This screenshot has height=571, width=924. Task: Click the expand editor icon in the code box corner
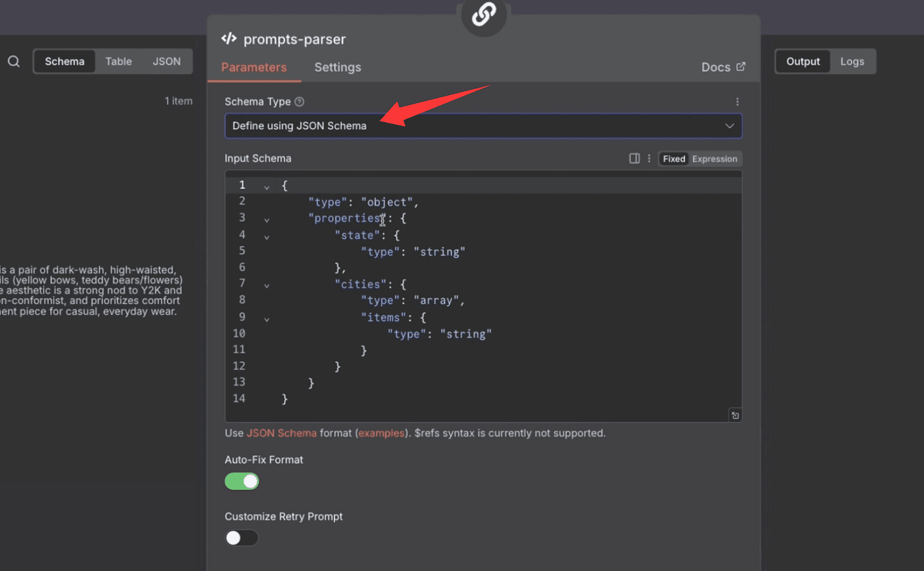735,415
